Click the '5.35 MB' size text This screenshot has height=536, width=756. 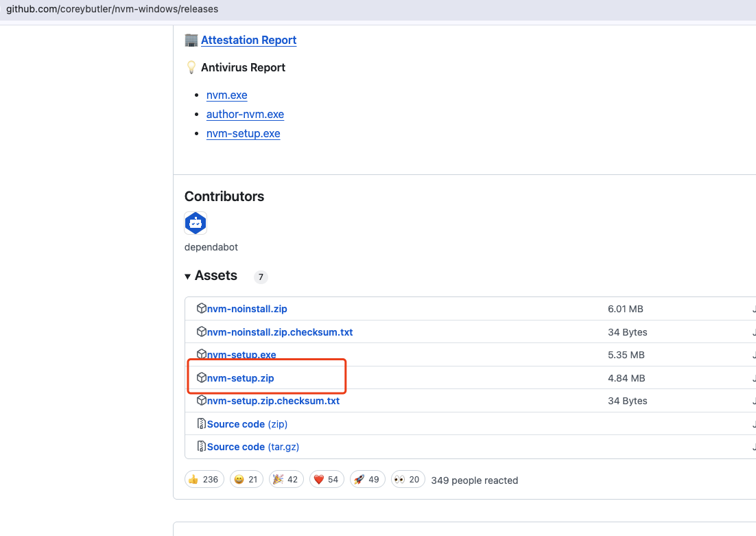626,355
